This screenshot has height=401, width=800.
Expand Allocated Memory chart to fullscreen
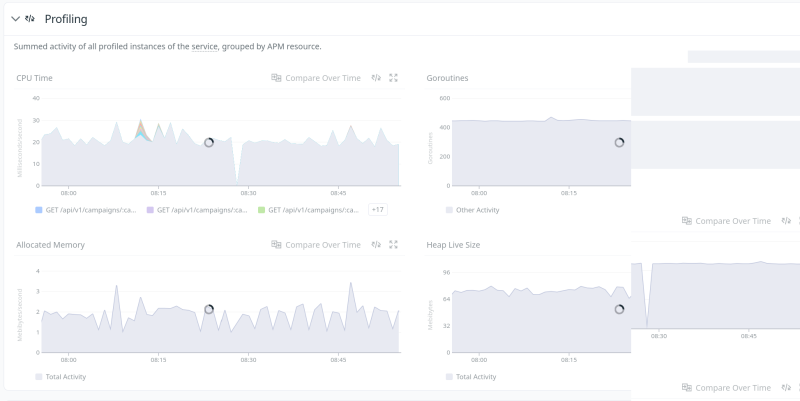(393, 244)
